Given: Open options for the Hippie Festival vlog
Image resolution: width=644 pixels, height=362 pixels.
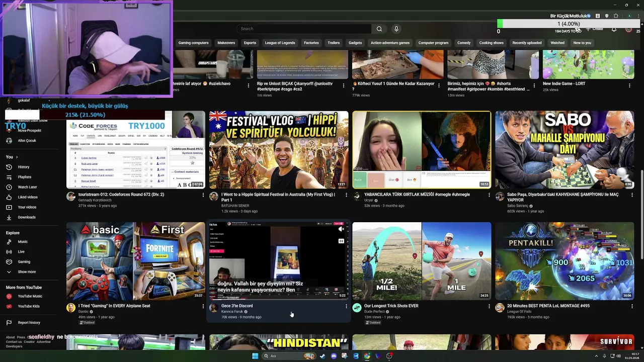Looking at the screenshot, I should [346, 195].
